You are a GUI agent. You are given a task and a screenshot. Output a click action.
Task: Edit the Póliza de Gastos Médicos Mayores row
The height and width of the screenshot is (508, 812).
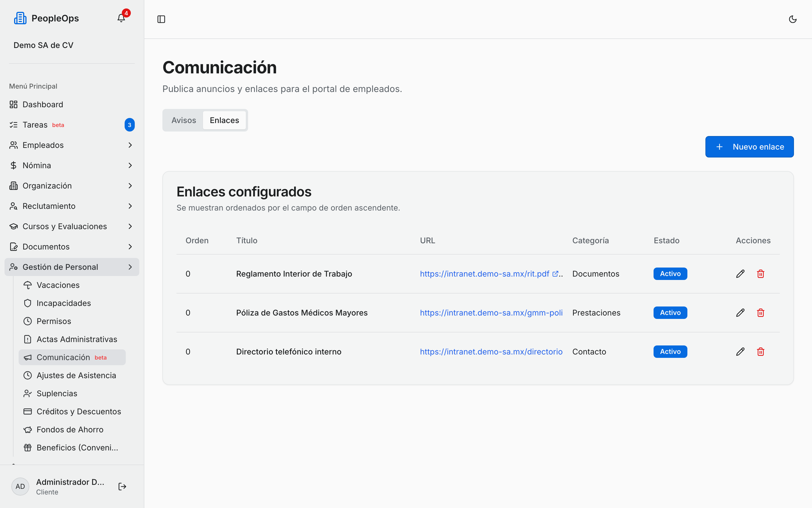[740, 313]
